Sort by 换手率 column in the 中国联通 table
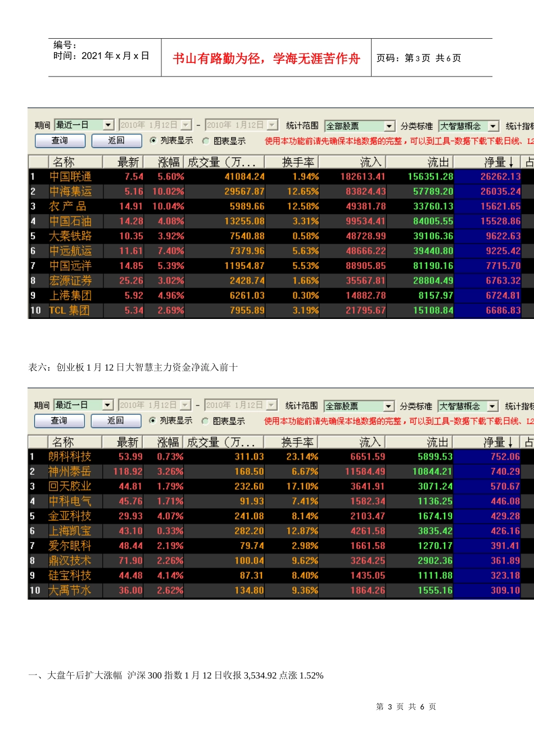Image resolution: width=534 pixels, height=756 pixels. coord(292,162)
